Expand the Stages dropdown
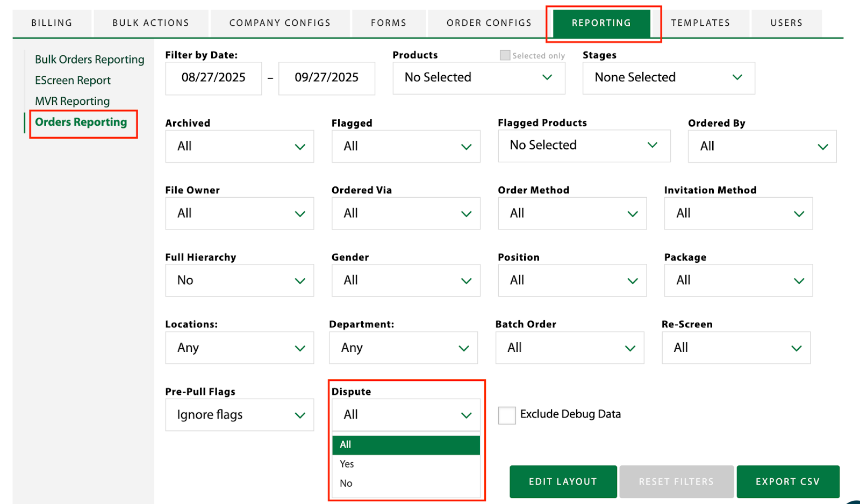This screenshot has height=504, width=860. pos(668,78)
